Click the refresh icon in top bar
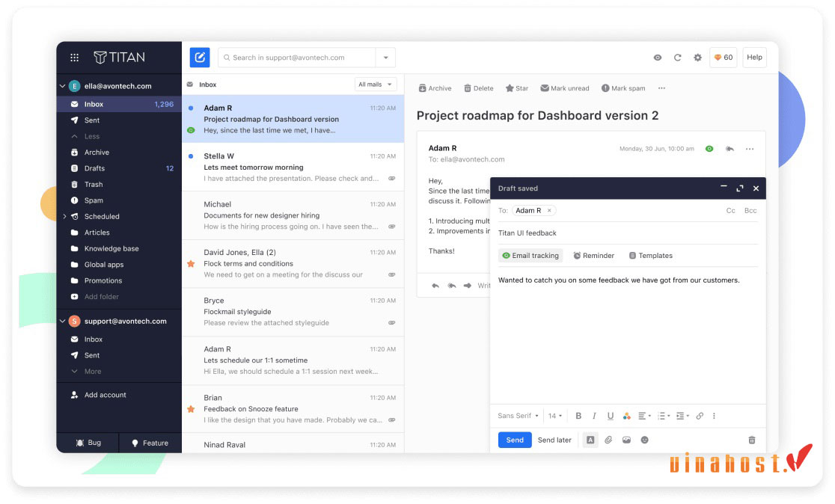This screenshot has width=835, height=504. pos(678,58)
